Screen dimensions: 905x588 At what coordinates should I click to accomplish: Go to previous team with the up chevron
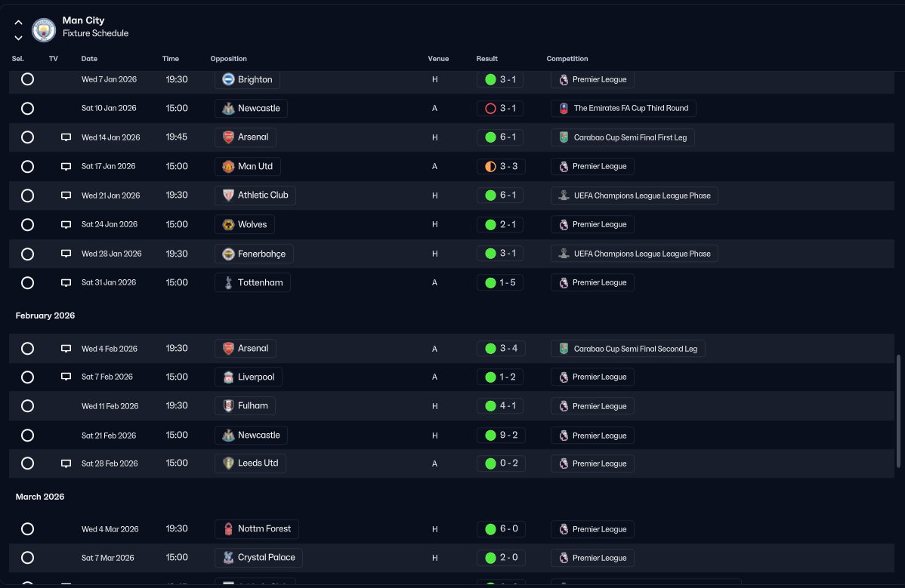(18, 23)
